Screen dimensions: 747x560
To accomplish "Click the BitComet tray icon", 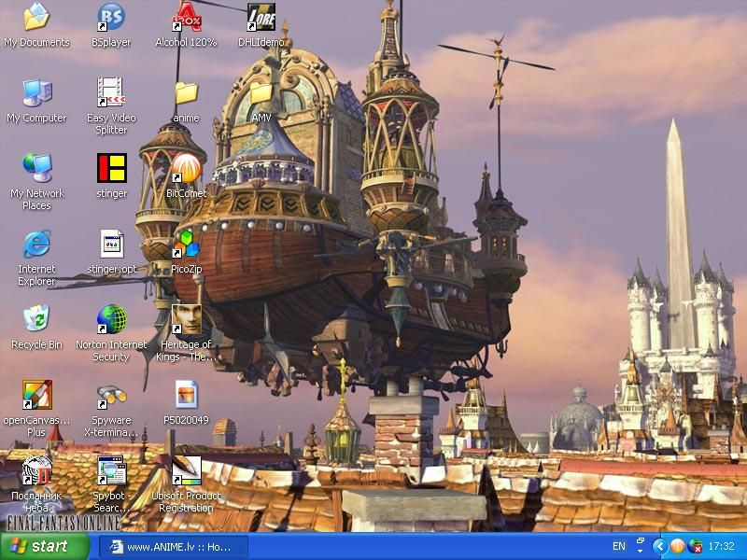I will pyautogui.click(x=677, y=546).
